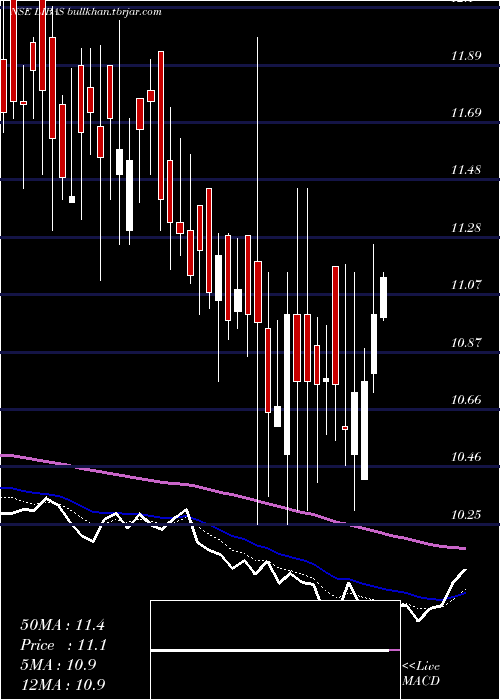Click the 10.46 price axis label

pos(467,457)
